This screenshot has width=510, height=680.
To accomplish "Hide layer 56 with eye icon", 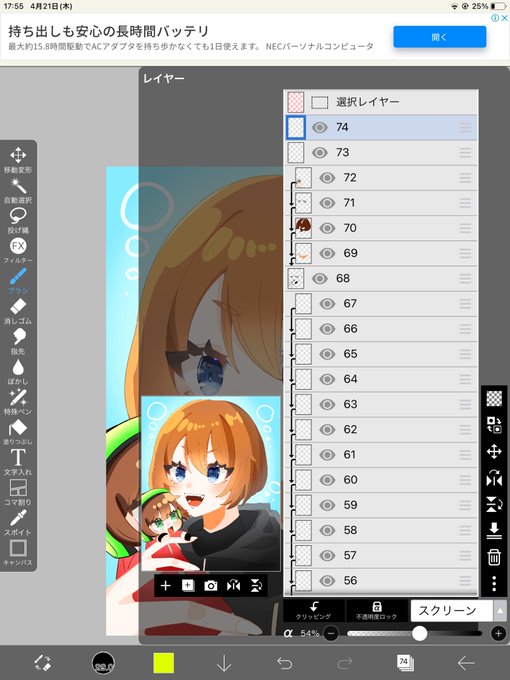I will (327, 580).
